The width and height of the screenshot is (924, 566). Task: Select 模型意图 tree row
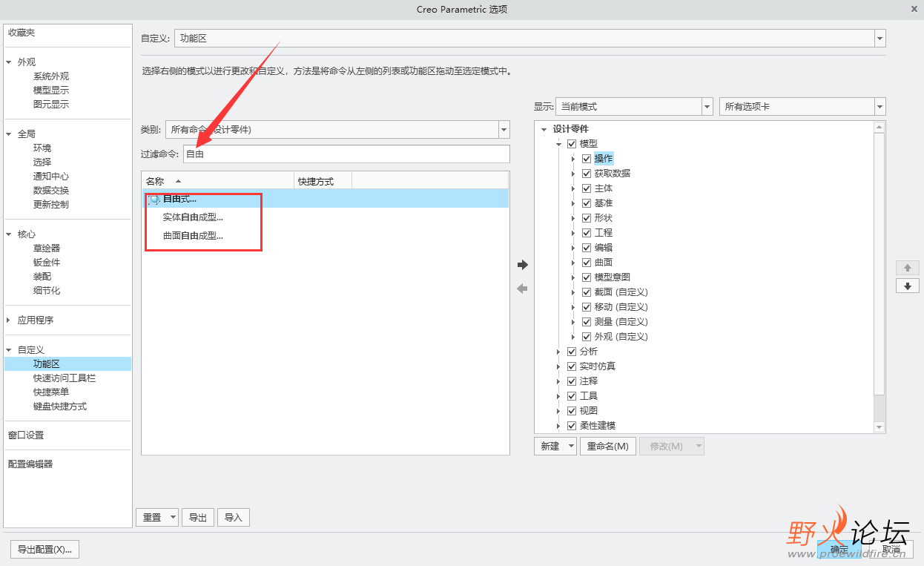(612, 277)
